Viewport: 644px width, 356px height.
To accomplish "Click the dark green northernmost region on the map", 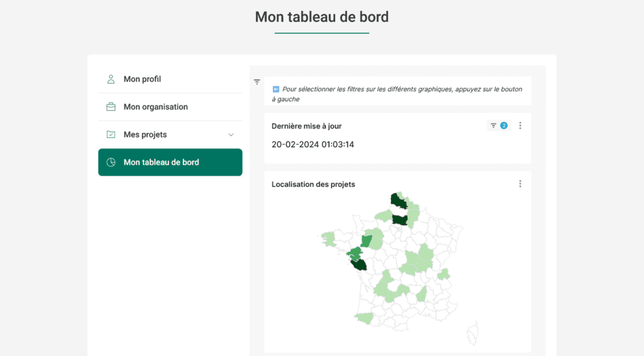I will [398, 201].
